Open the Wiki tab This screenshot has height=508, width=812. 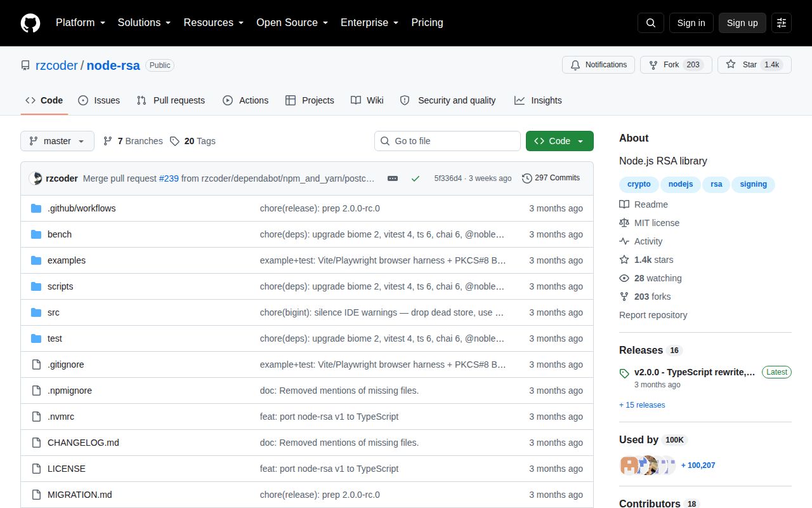point(367,100)
